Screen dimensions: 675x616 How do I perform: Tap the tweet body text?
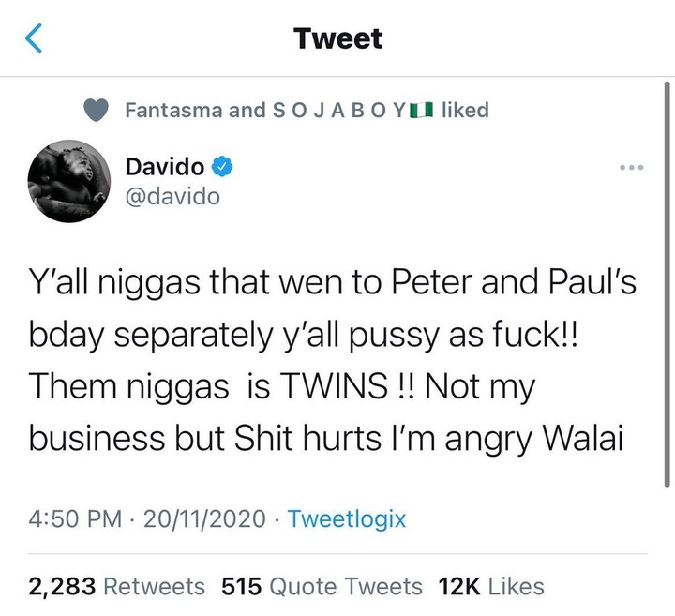332,360
